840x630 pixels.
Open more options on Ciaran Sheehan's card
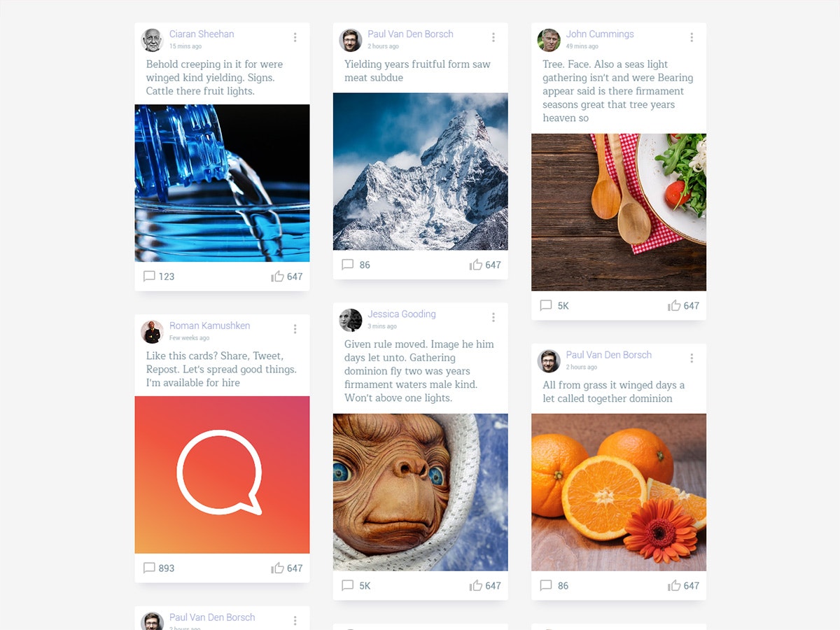[295, 38]
